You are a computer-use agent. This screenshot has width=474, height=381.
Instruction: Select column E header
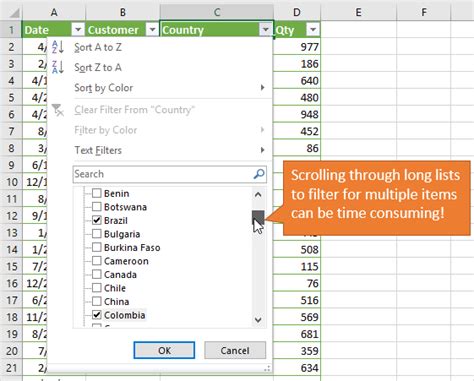[x=358, y=13]
